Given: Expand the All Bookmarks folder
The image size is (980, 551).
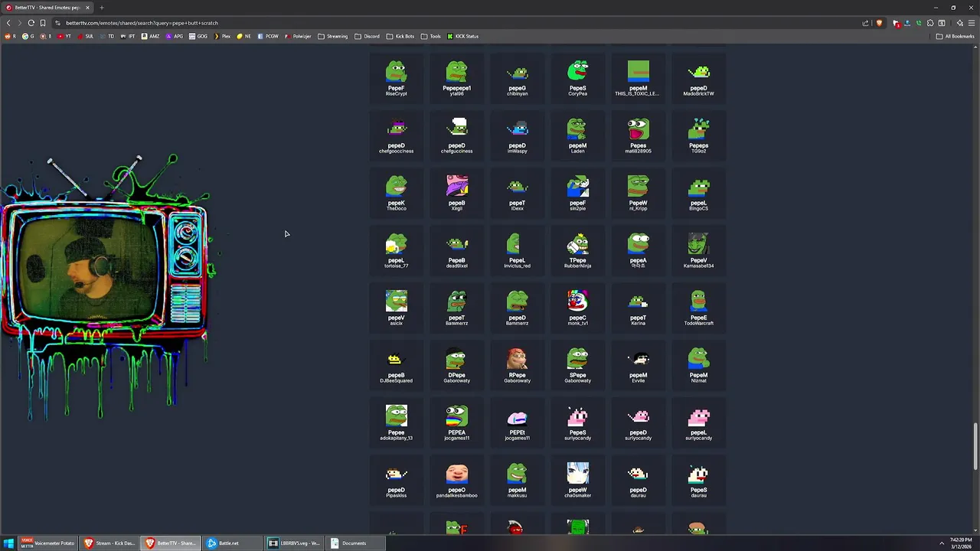Looking at the screenshot, I should (955, 36).
